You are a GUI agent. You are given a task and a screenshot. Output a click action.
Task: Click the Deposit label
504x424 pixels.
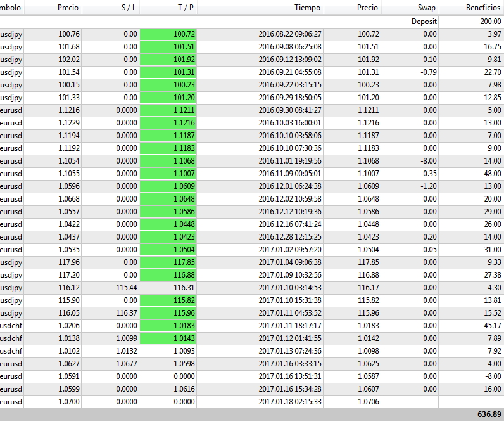coord(424,22)
